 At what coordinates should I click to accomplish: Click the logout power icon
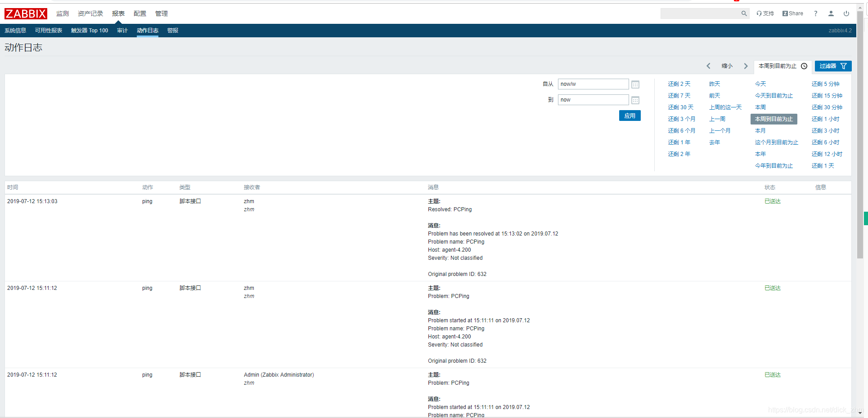click(846, 13)
